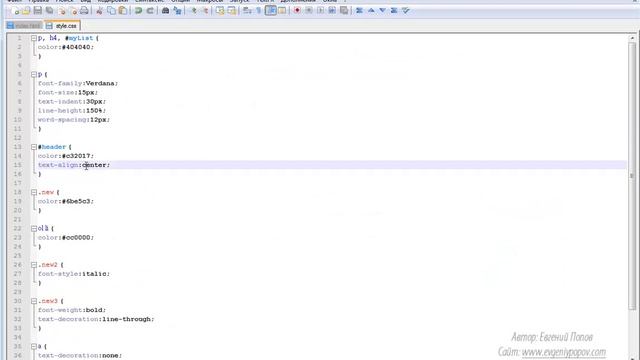640x360 pixels.
Task: Click in 'text-align:center;' line
Action: [74, 165]
